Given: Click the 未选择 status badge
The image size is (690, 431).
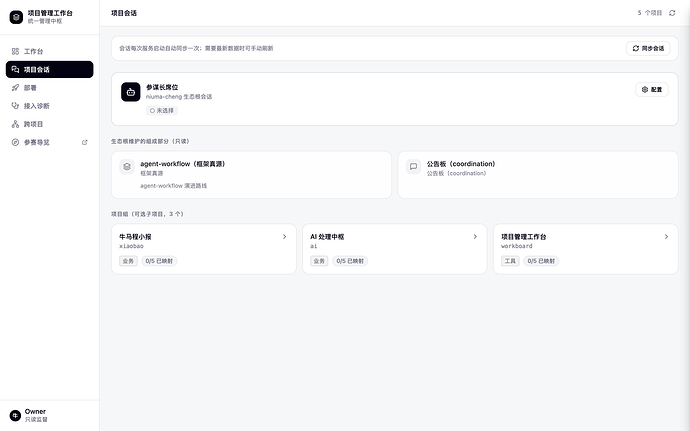Looking at the screenshot, I should (161, 111).
